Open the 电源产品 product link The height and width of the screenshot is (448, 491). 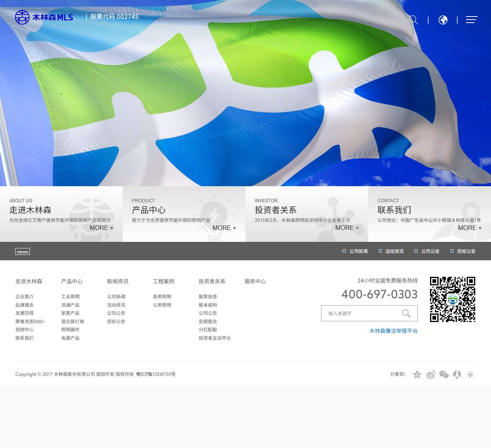coord(71,338)
